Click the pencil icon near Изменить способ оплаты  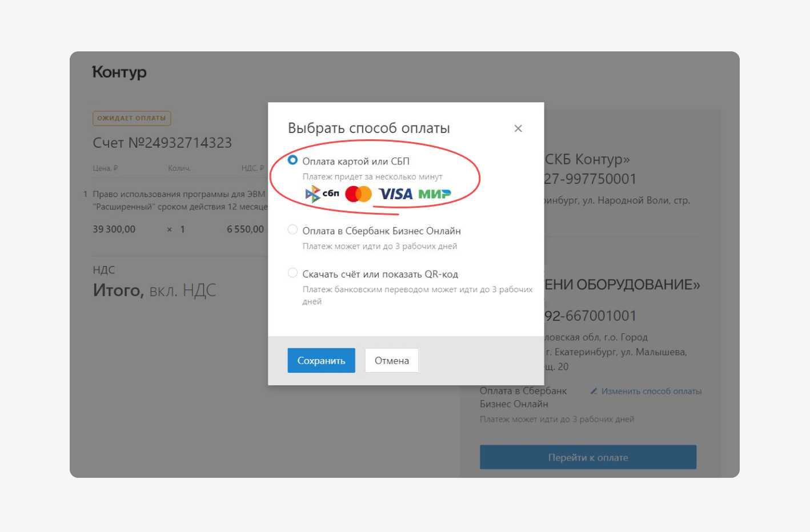594,391
